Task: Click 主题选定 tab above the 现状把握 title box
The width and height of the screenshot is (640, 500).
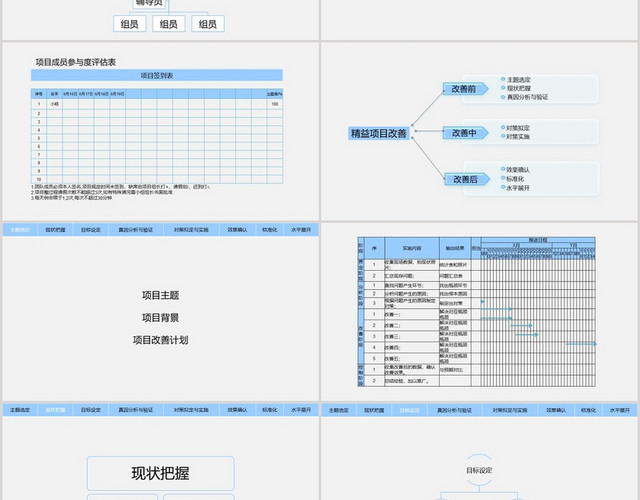Action: tap(20, 410)
